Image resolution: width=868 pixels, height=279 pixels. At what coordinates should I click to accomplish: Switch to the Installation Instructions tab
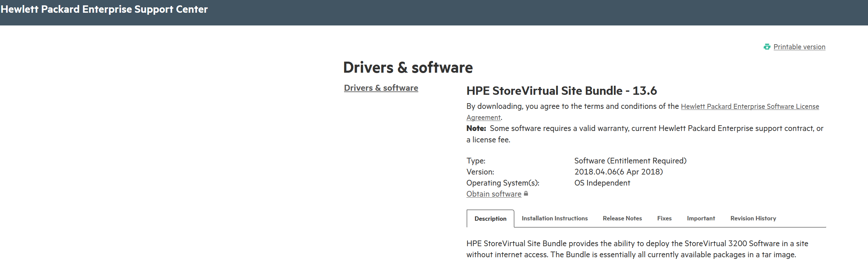pos(555,218)
